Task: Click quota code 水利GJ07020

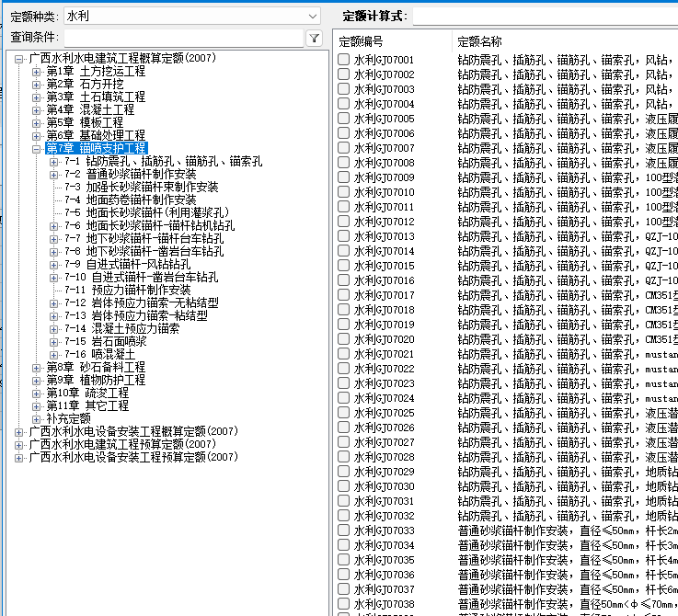Action: [384, 339]
